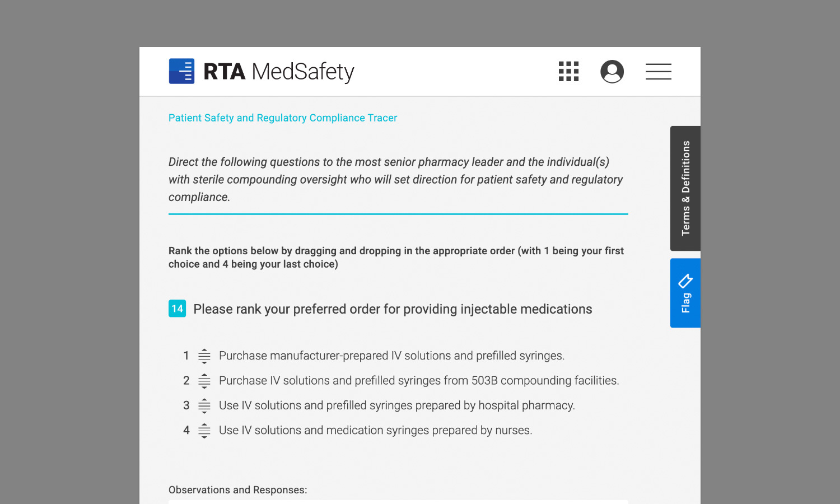Select the hospital pharmacy prepared option text
This screenshot has height=504, width=840.
[396, 405]
